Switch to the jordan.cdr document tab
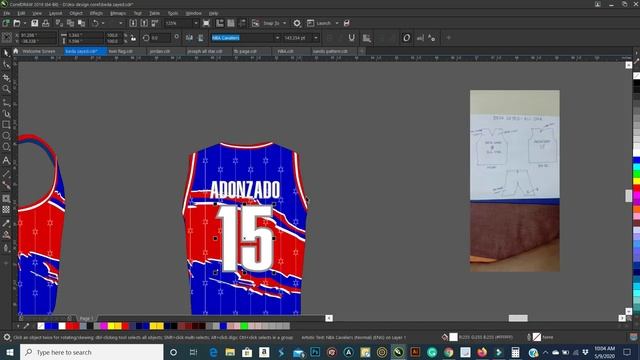Image resolution: width=640 pixels, height=360 pixels. coord(160,51)
